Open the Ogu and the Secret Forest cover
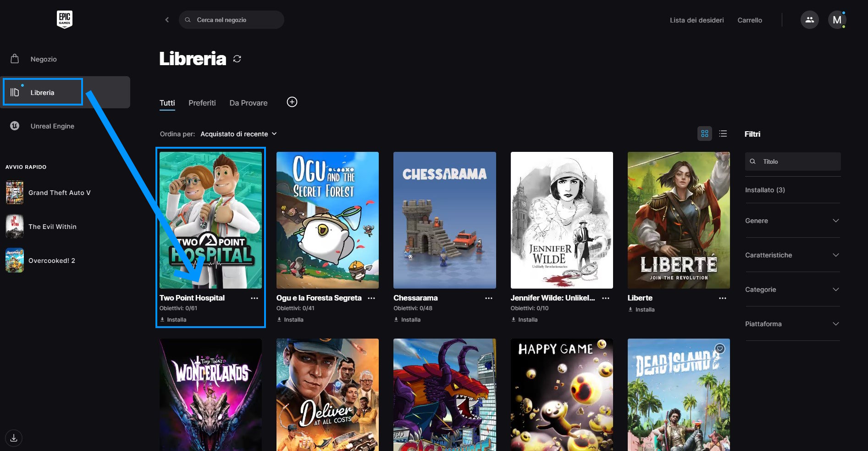The width and height of the screenshot is (868, 451). [x=327, y=220]
